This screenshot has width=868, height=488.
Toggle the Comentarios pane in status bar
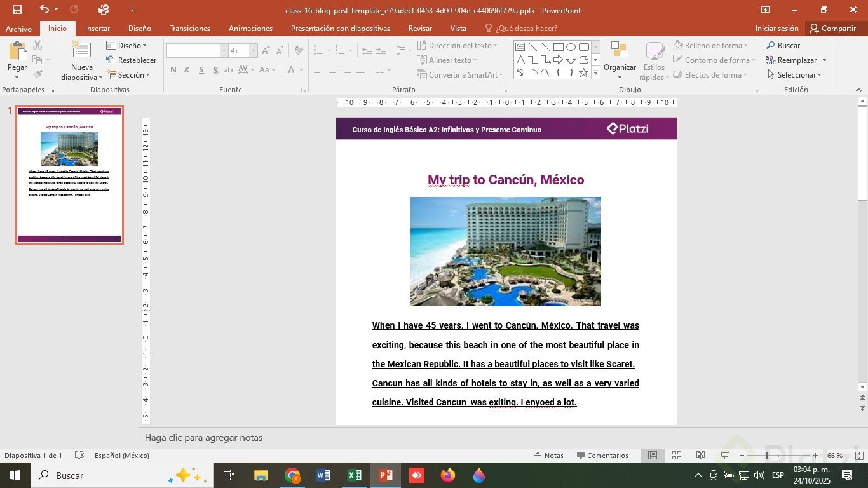[602, 456]
